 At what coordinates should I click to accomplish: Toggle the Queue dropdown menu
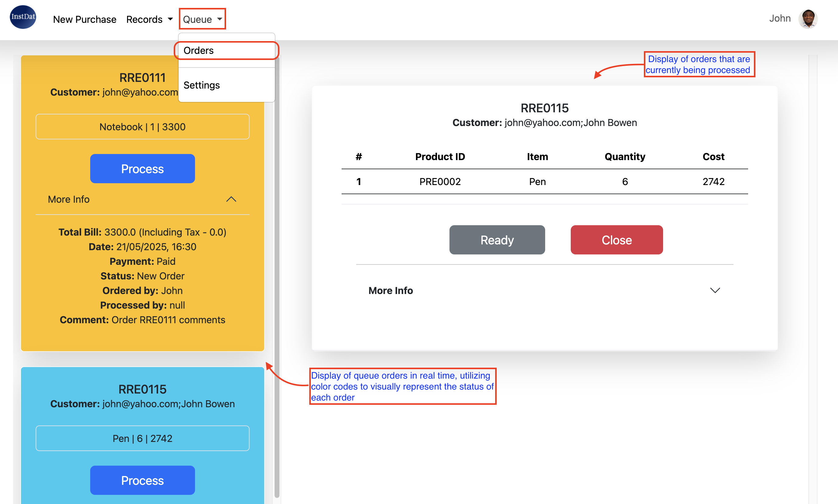[202, 19]
